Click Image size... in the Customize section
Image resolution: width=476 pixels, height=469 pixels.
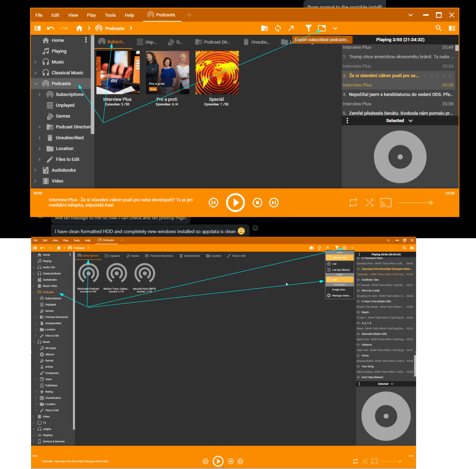[x=339, y=290]
